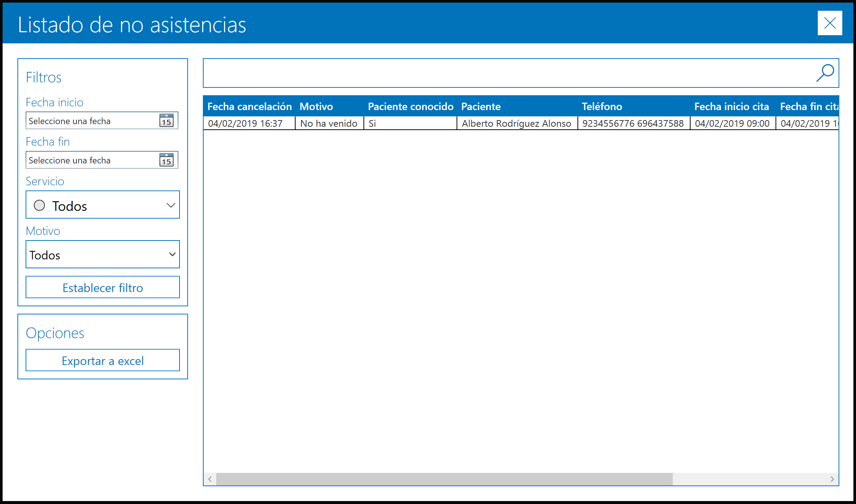The width and height of the screenshot is (856, 504).
Task: Click Exportar a excel button
Action: (103, 360)
